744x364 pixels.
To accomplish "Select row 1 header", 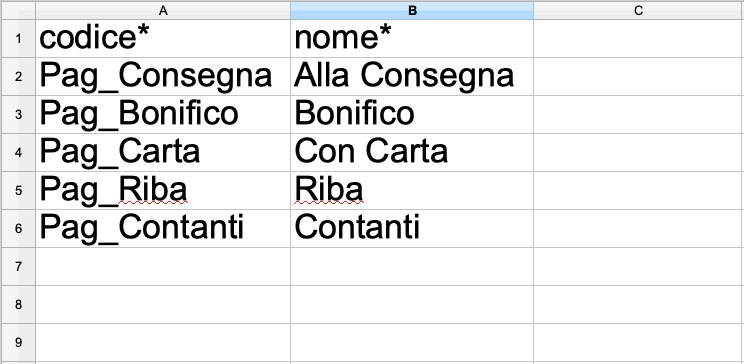I will [x=18, y=38].
